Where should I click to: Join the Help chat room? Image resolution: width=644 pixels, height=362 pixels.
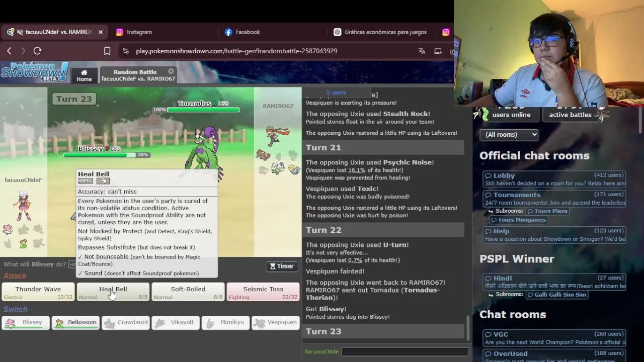pos(554,235)
